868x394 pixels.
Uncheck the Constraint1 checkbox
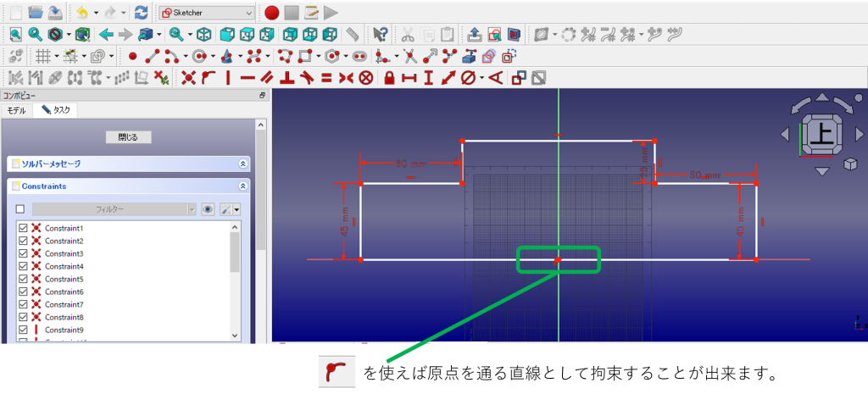pyautogui.click(x=23, y=229)
